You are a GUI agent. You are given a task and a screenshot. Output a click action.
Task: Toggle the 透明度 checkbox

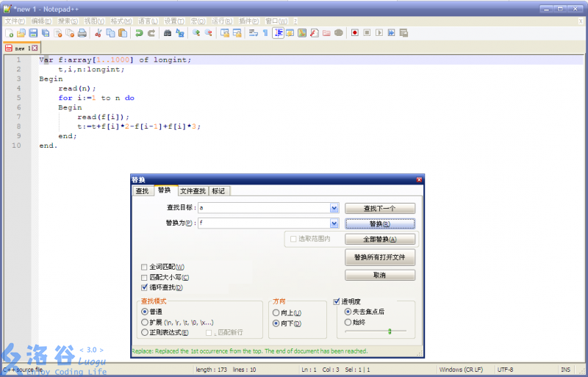click(337, 301)
